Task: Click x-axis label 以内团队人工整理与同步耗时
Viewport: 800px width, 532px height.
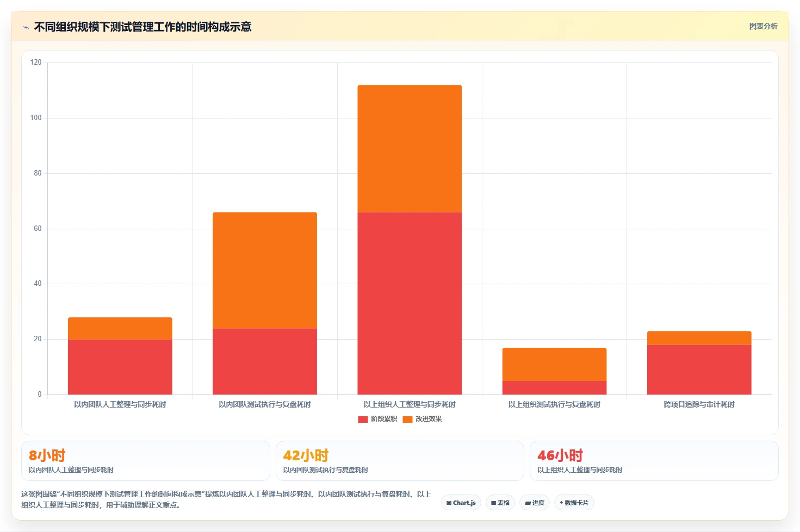Action: point(120,404)
